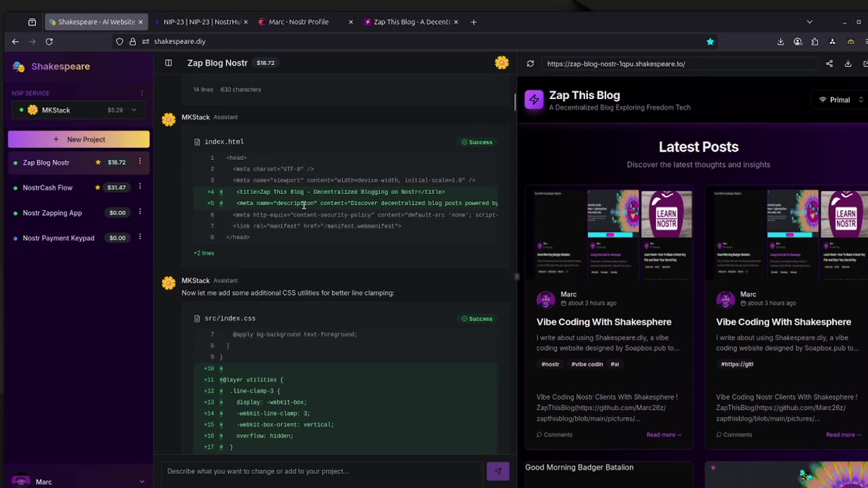Expand the Marc user menu chevron
This screenshot has width=868, height=488.
(142, 482)
